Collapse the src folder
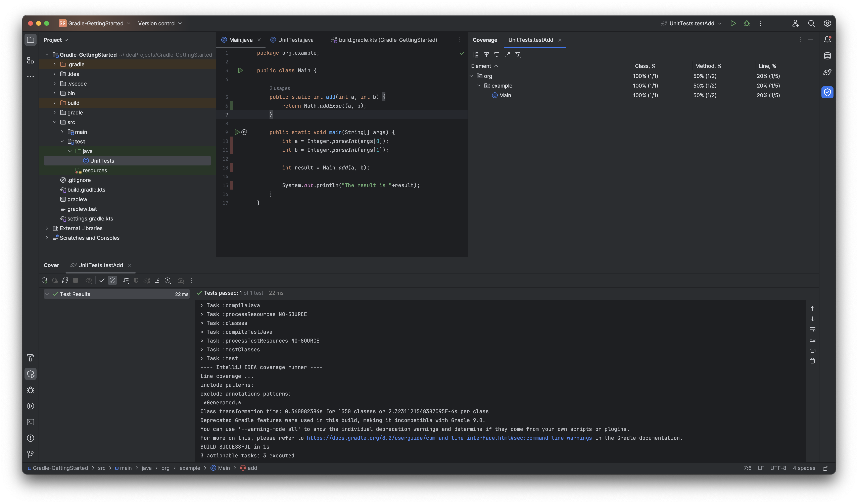Viewport: 858px width, 504px height. [x=54, y=122]
